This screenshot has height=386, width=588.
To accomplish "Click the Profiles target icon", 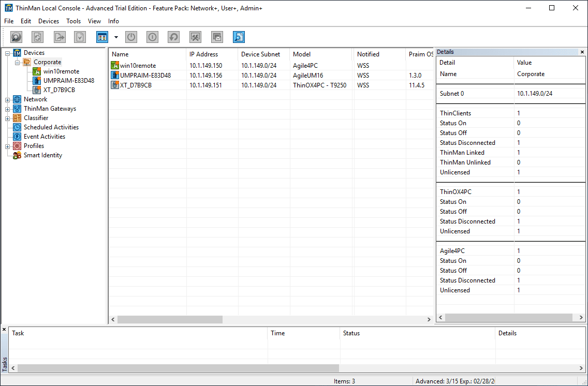I will (17, 146).
